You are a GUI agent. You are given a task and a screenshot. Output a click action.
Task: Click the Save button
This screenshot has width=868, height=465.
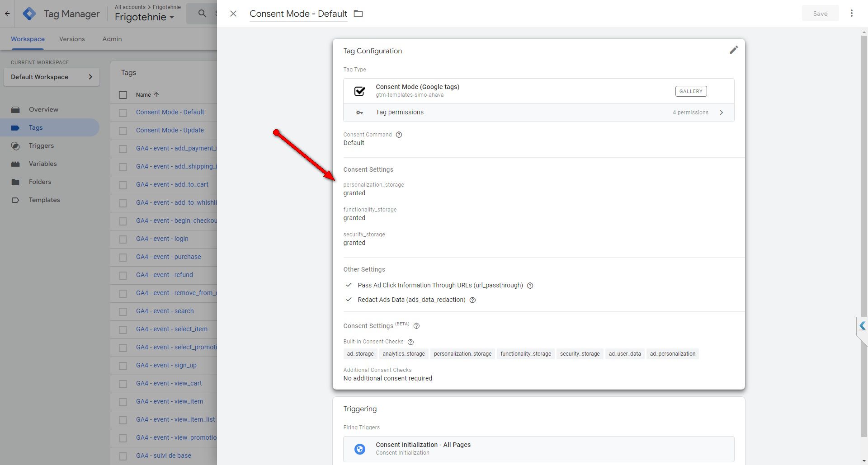(x=820, y=14)
